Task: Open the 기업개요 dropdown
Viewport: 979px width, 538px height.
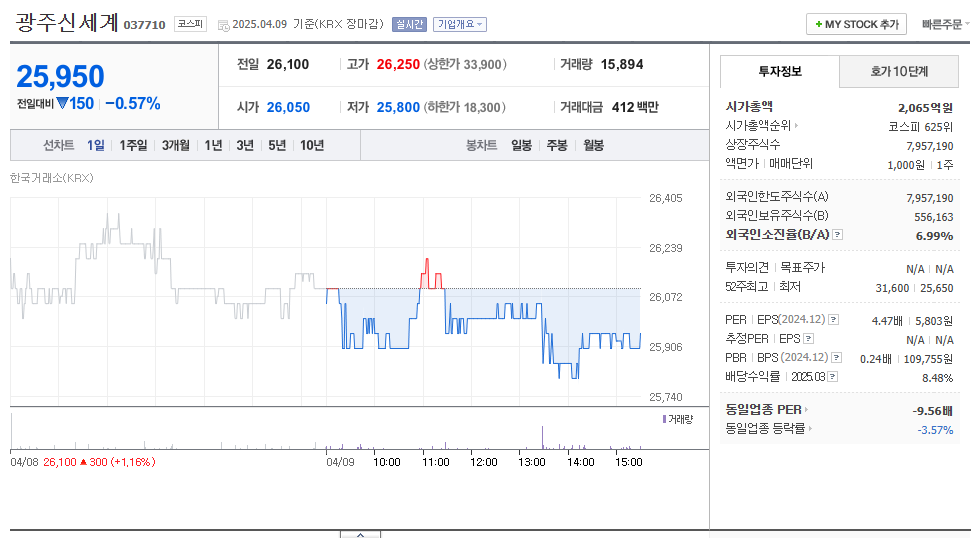Action: [460, 24]
